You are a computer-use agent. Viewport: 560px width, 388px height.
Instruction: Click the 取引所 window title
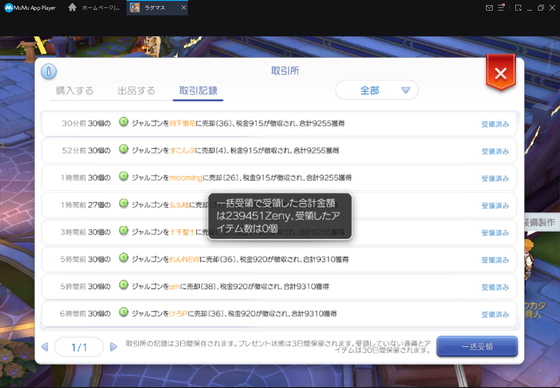[x=285, y=71]
